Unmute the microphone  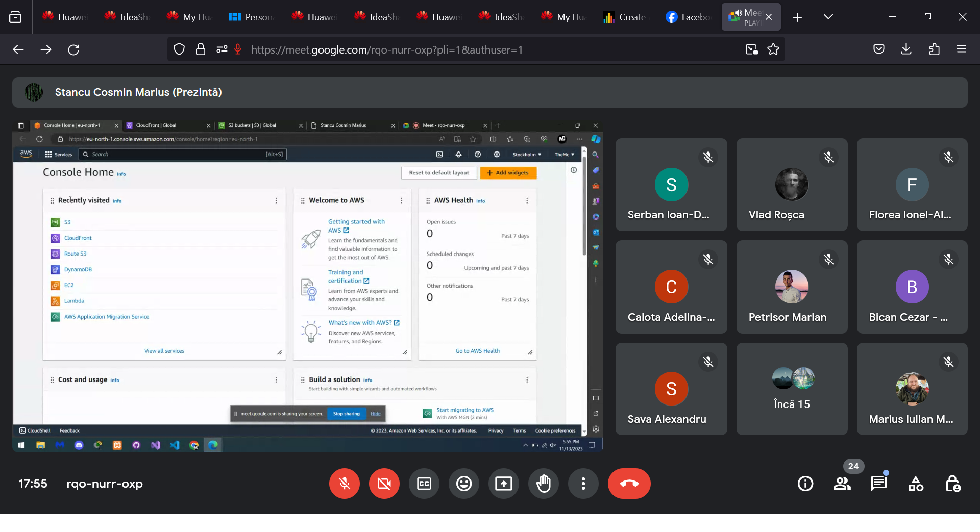point(345,484)
